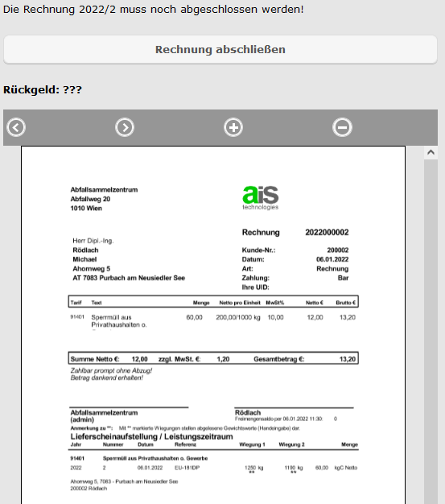Click invoice number 2022000002
Screen dimensions: 445x504
pos(327,233)
